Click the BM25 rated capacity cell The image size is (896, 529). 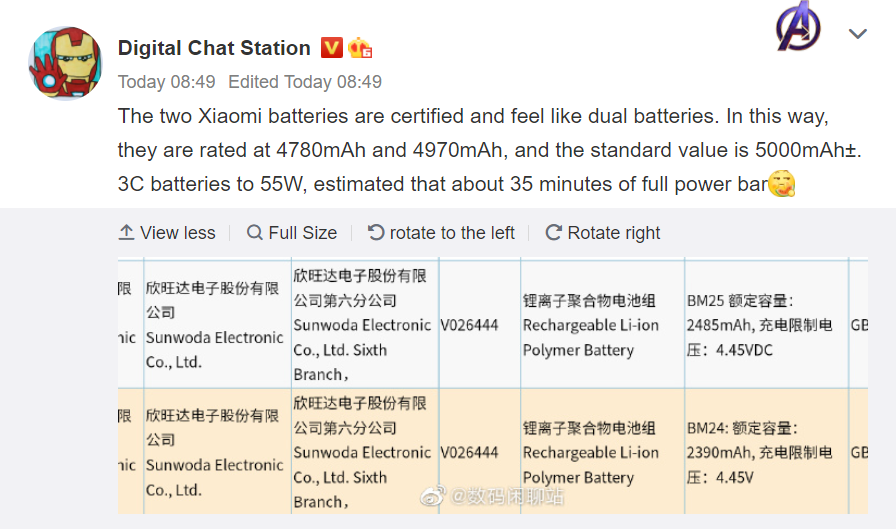coord(760,325)
